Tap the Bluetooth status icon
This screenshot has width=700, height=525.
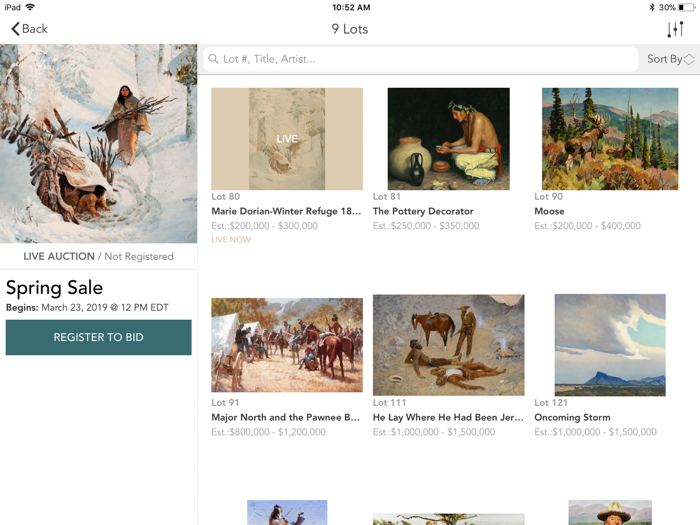(652, 7)
